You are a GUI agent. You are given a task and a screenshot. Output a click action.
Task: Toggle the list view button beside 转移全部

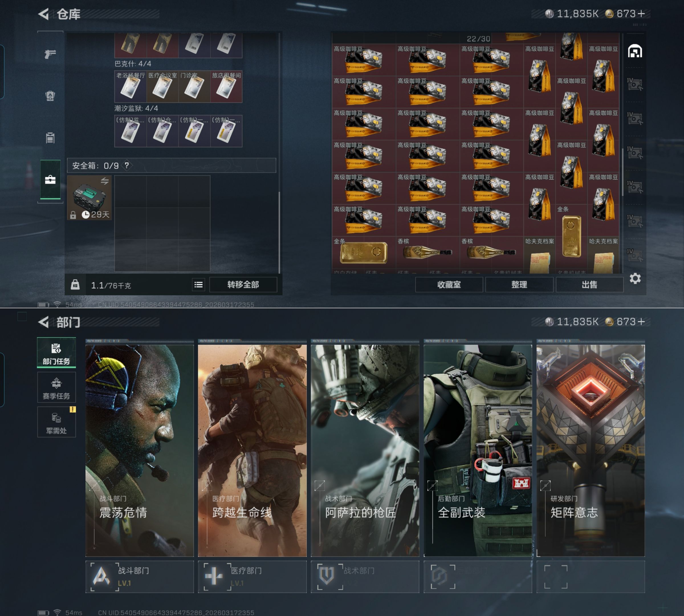[x=199, y=285]
